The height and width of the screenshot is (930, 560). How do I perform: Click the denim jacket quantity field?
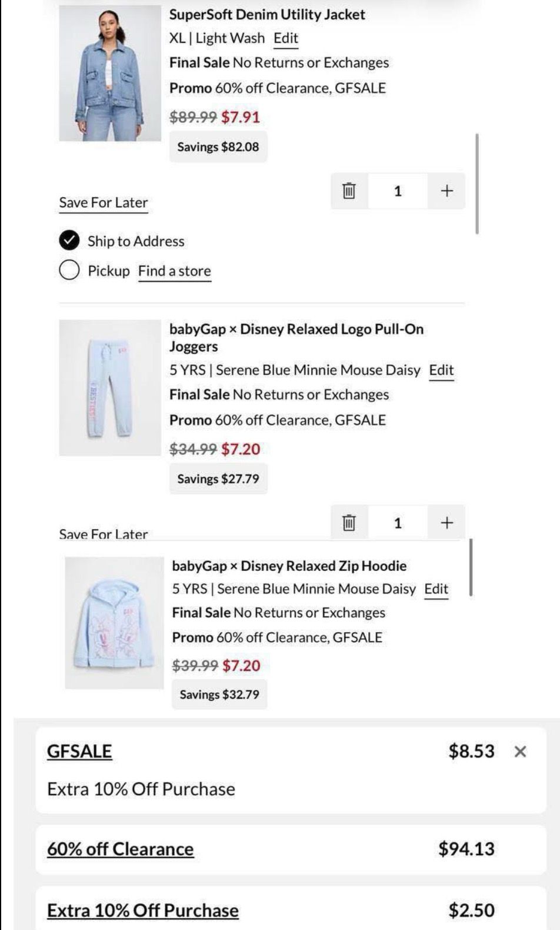tap(398, 191)
